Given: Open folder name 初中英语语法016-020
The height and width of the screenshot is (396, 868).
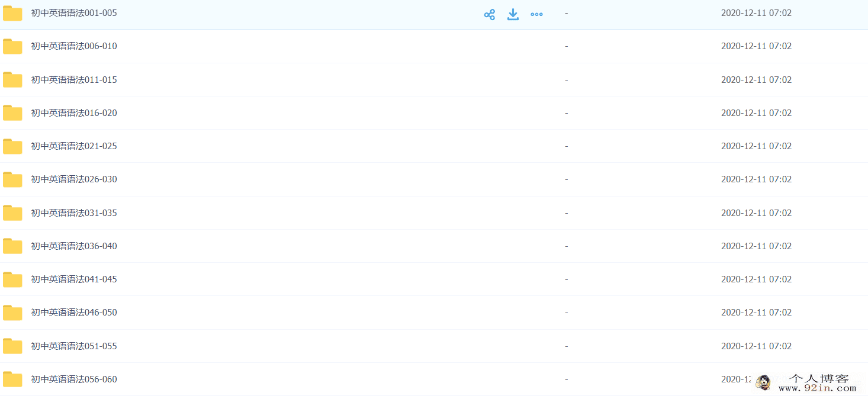Looking at the screenshot, I should coord(74,112).
